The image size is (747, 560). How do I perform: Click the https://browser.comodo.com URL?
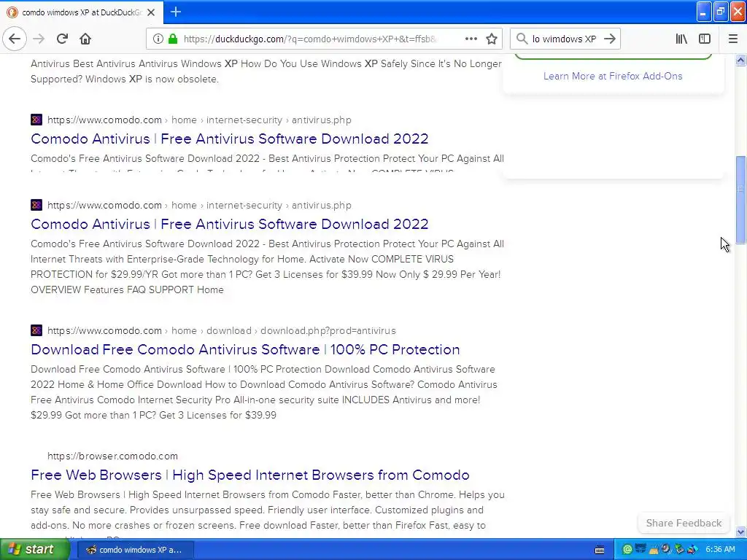[112, 456]
